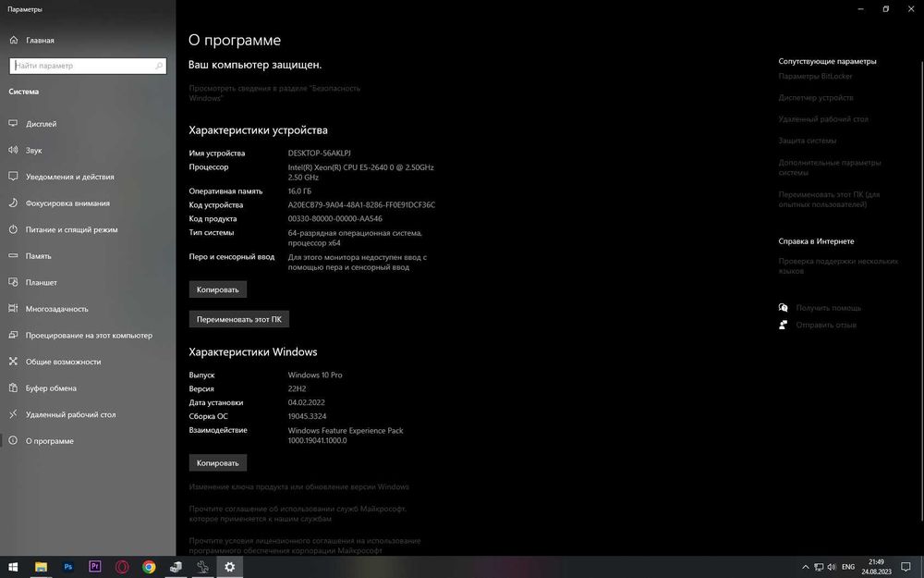924x578 pixels.
Task: Select the version value 22H2
Action: (297, 388)
